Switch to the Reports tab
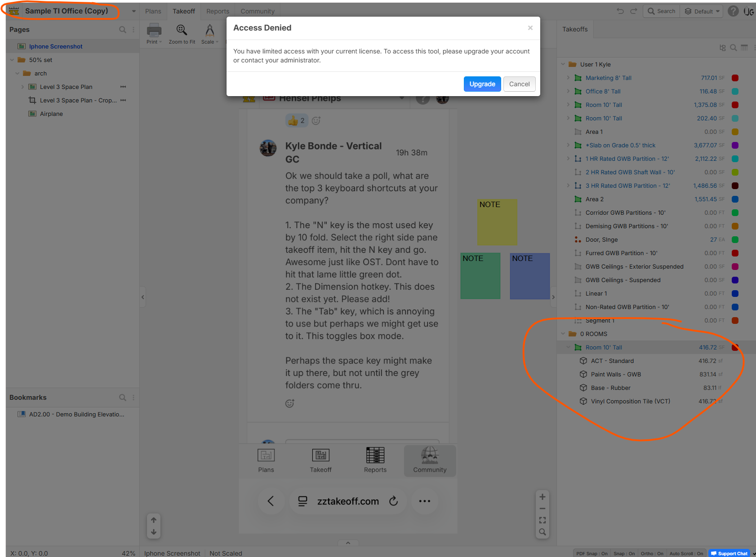756x557 pixels. [x=218, y=11]
